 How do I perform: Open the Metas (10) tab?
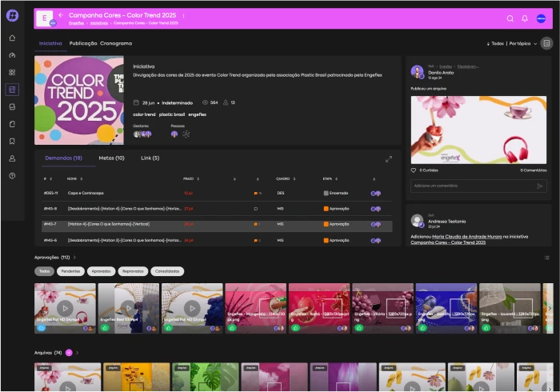click(111, 158)
